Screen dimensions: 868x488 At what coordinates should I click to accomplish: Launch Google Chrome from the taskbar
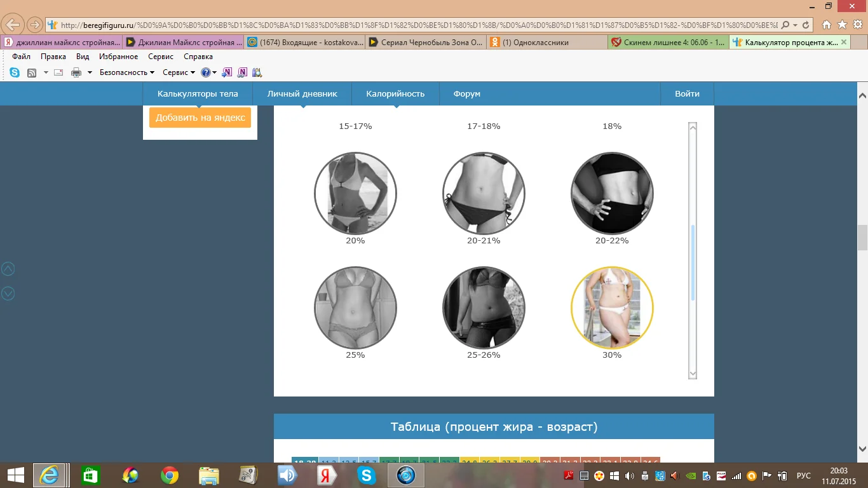[169, 475]
